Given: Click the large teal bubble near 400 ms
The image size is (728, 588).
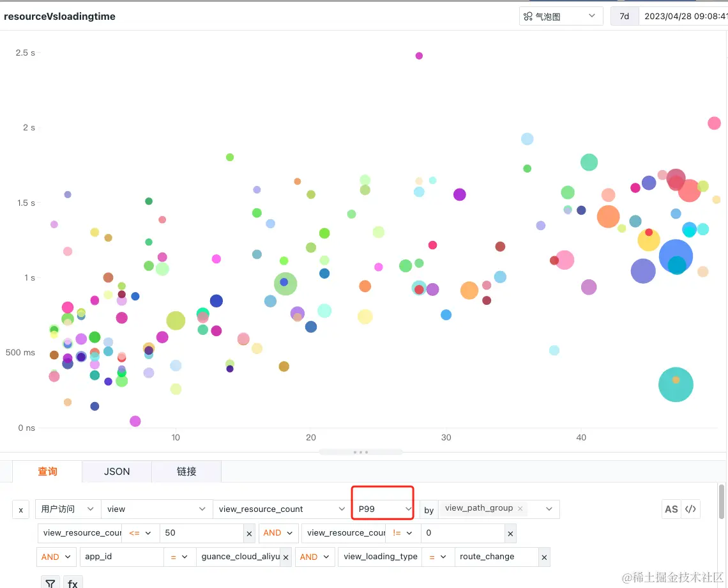Looking at the screenshot, I should [676, 384].
